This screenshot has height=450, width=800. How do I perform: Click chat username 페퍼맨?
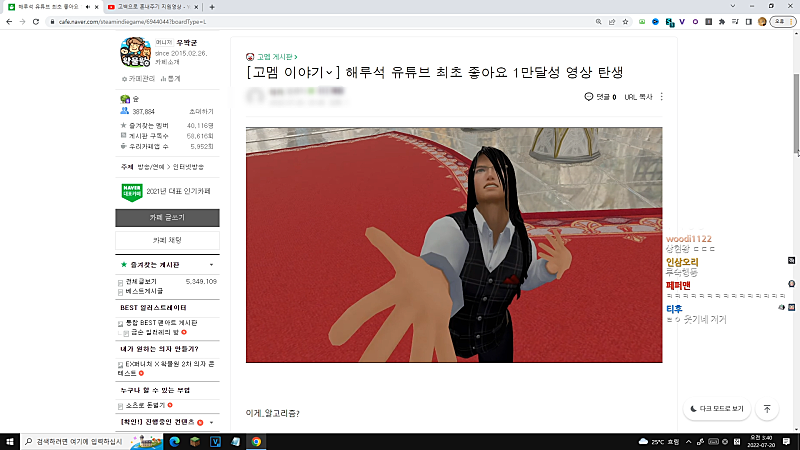[x=678, y=286]
